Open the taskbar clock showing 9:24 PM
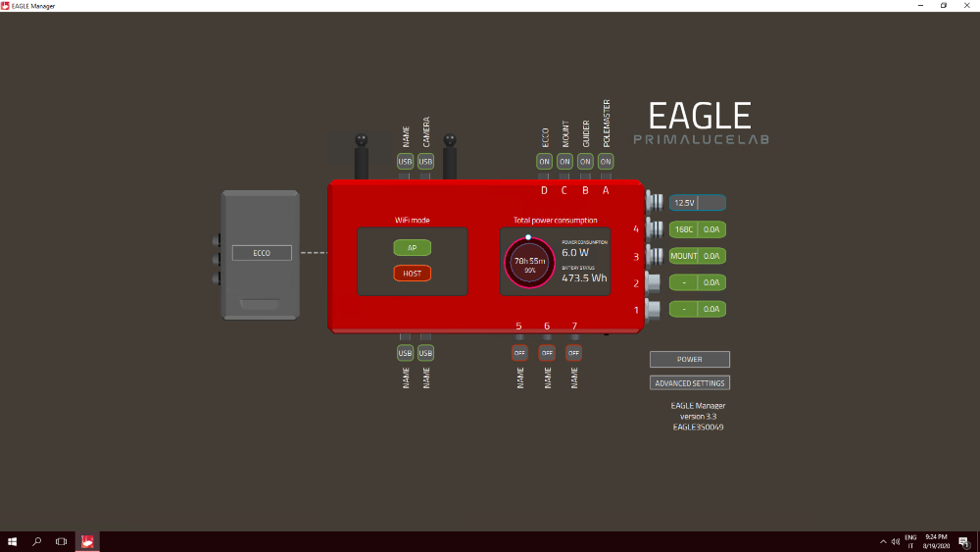The width and height of the screenshot is (980, 552). click(936, 541)
